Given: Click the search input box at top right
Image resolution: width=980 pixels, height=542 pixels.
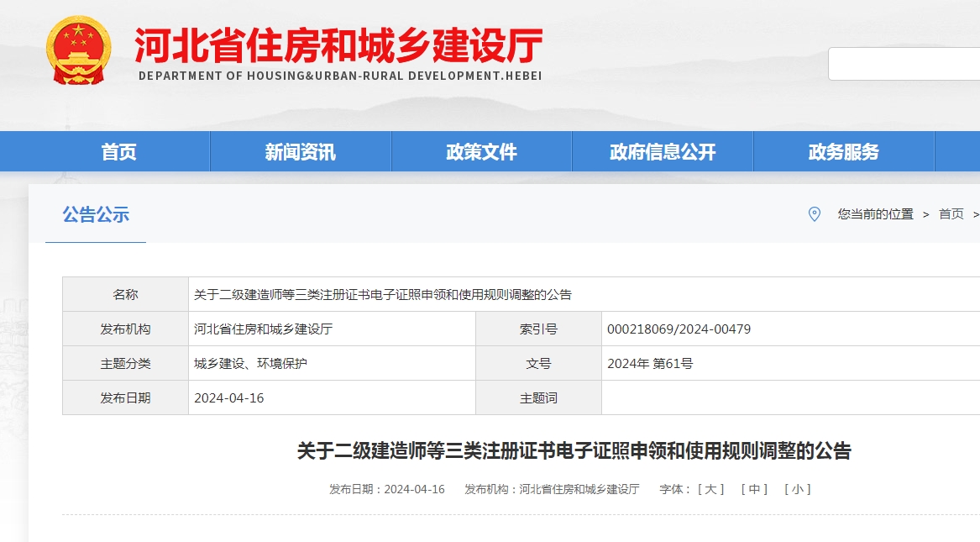Looking at the screenshot, I should 905,63.
